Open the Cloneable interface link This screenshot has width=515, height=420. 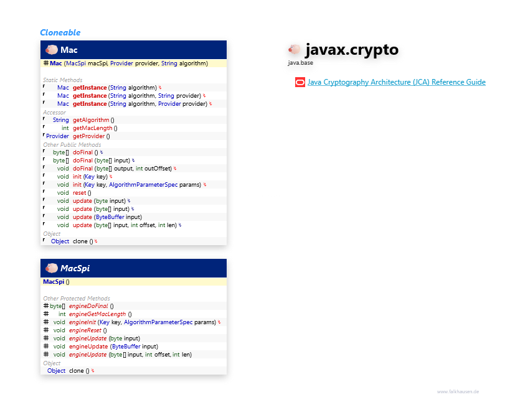[60, 32]
